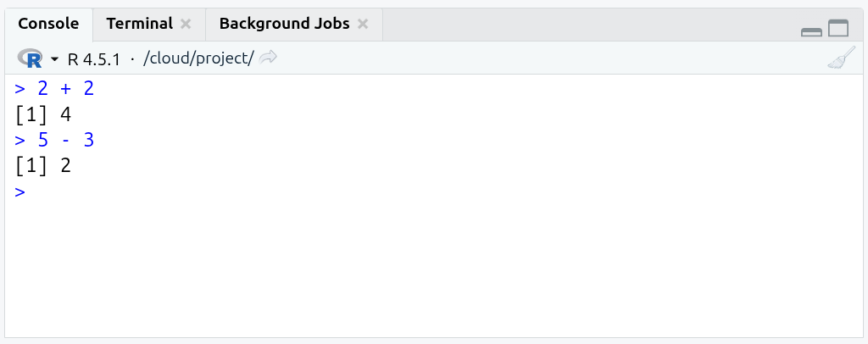Click the view current directory arrow icon
The width and height of the screenshot is (868, 344).
click(269, 58)
